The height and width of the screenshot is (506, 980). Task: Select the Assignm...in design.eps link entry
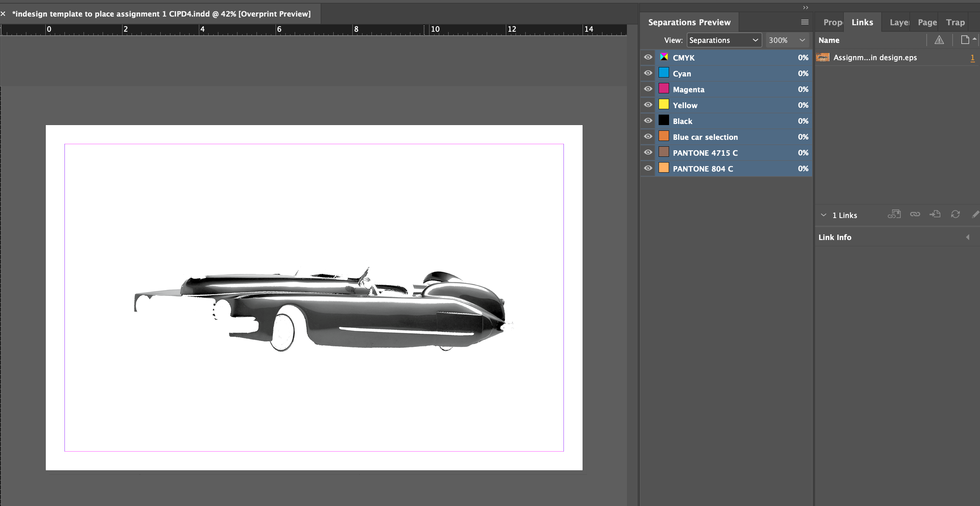(875, 57)
